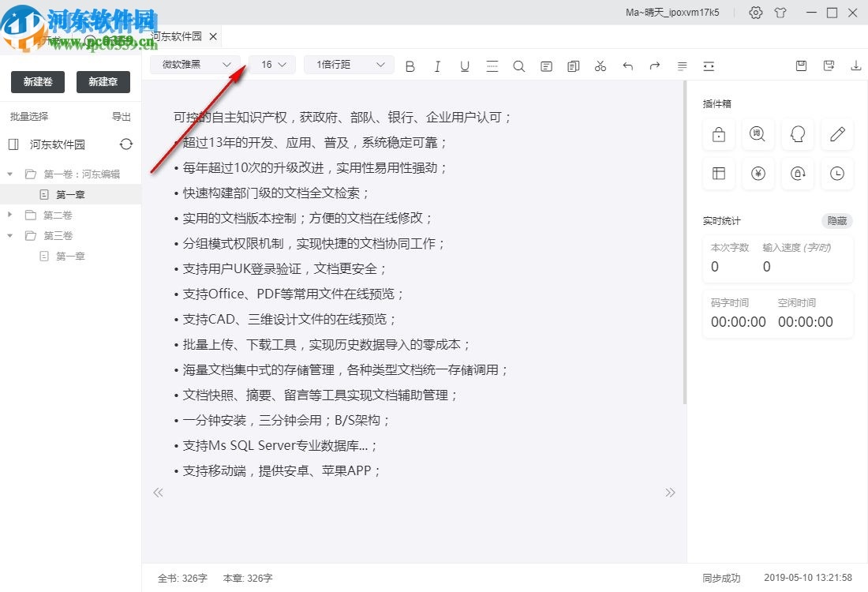Open the font size 16 dropdown
Viewport: 868px width, 592px height.
pyautogui.click(x=271, y=65)
